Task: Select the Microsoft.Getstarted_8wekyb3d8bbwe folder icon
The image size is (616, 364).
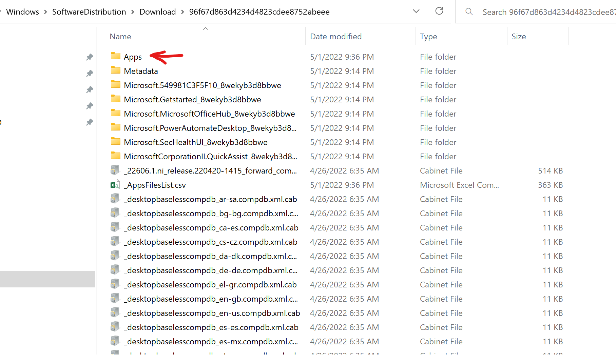Action: tap(115, 99)
